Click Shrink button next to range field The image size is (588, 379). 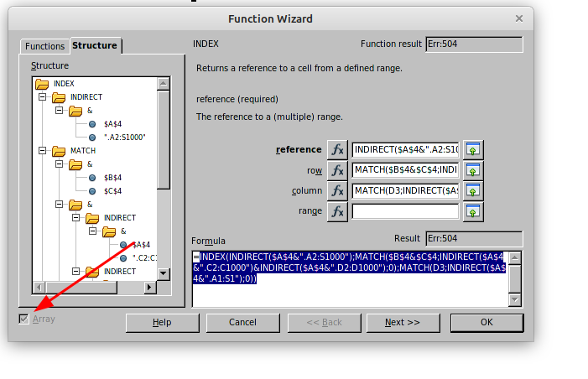point(473,211)
